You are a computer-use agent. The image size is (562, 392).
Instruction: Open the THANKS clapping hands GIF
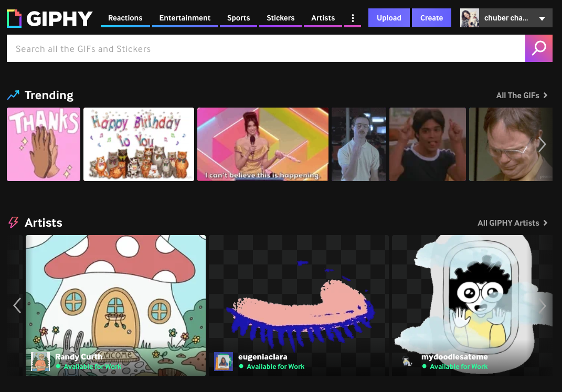pyautogui.click(x=44, y=144)
